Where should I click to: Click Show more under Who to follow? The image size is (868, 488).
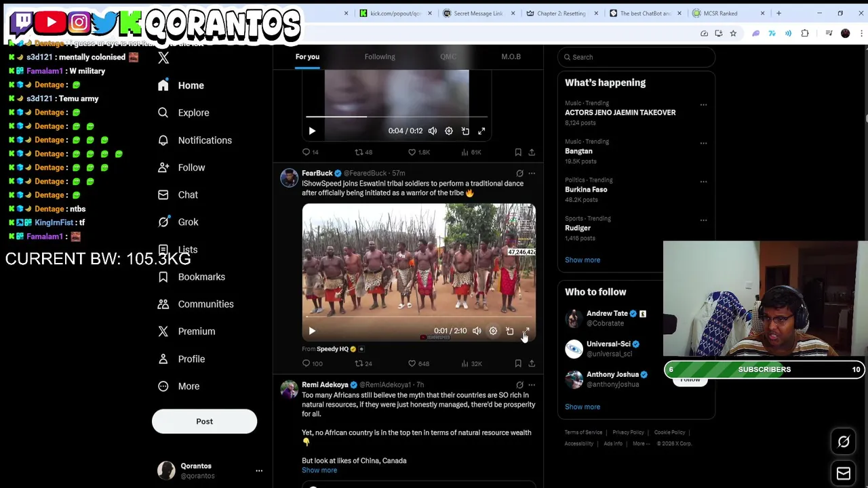(x=583, y=407)
